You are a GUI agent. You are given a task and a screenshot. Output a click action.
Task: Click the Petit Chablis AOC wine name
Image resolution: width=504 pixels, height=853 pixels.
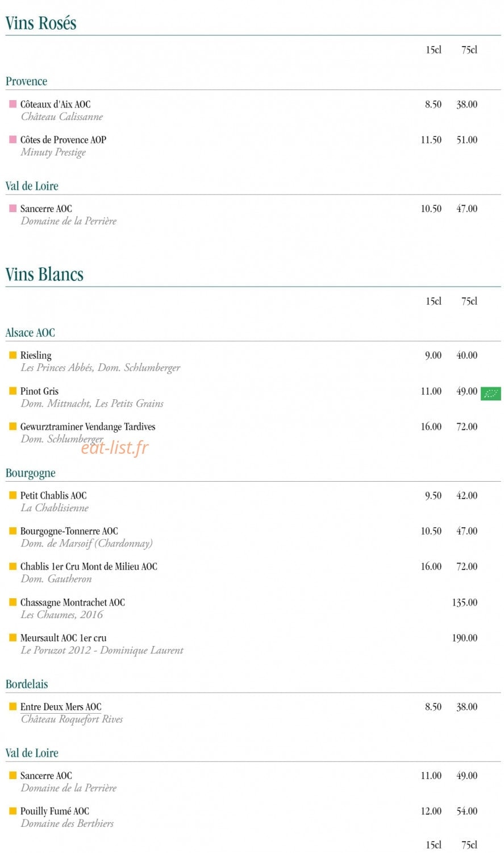tap(53, 495)
